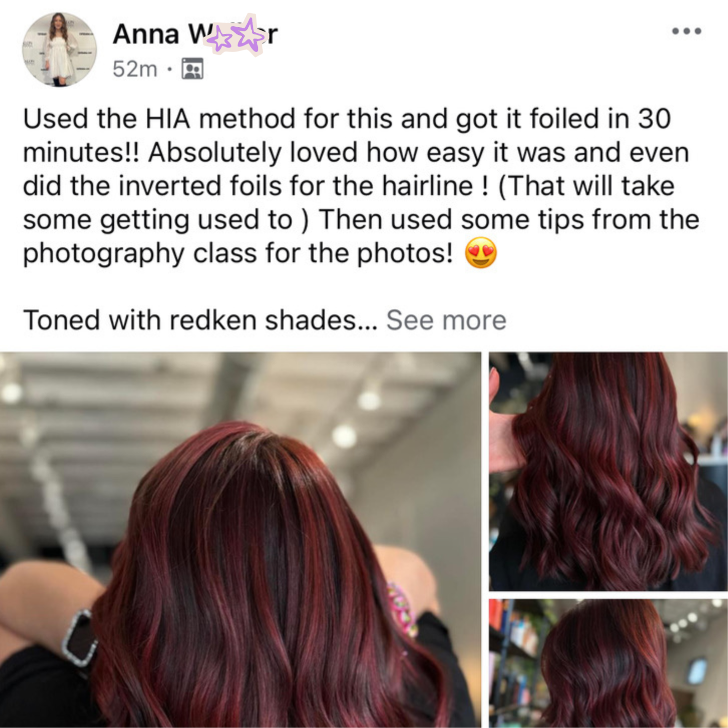Click the pink bracelet in the main photo
728x728 pixels.
tap(402, 608)
